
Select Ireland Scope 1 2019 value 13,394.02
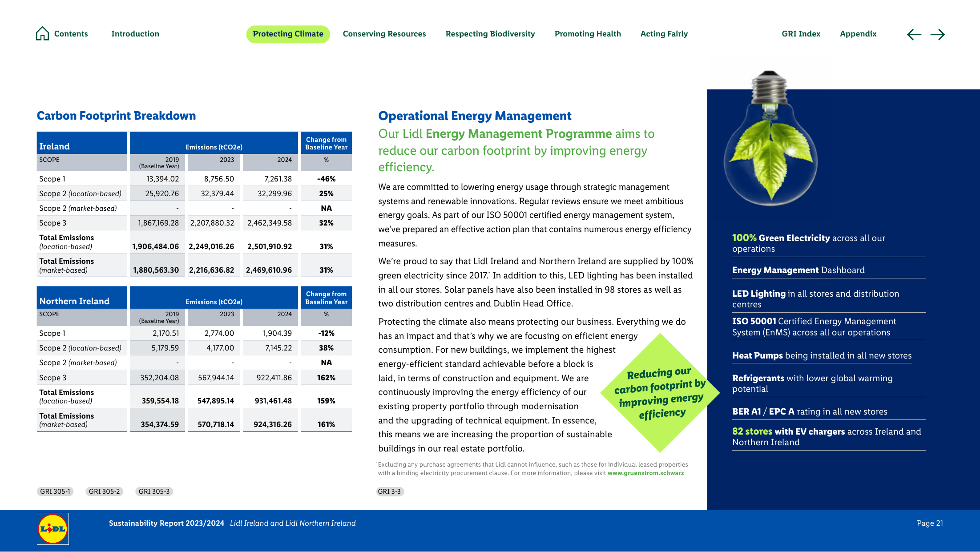162,179
